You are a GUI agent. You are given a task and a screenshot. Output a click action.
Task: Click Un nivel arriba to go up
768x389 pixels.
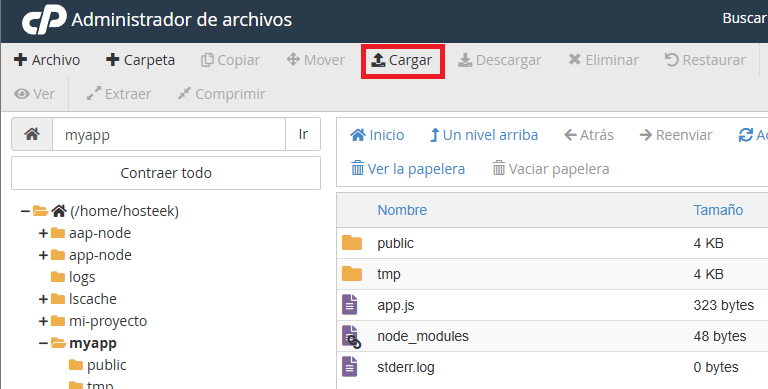pos(484,135)
